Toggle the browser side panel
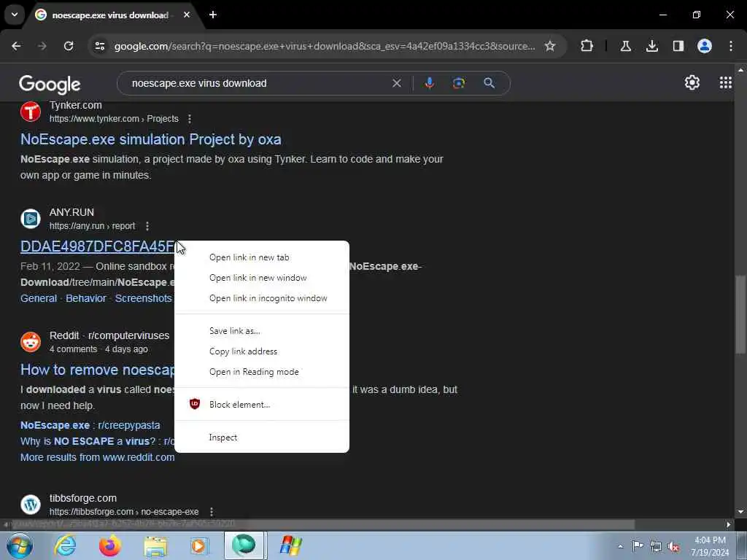This screenshot has width=747, height=560. click(678, 46)
